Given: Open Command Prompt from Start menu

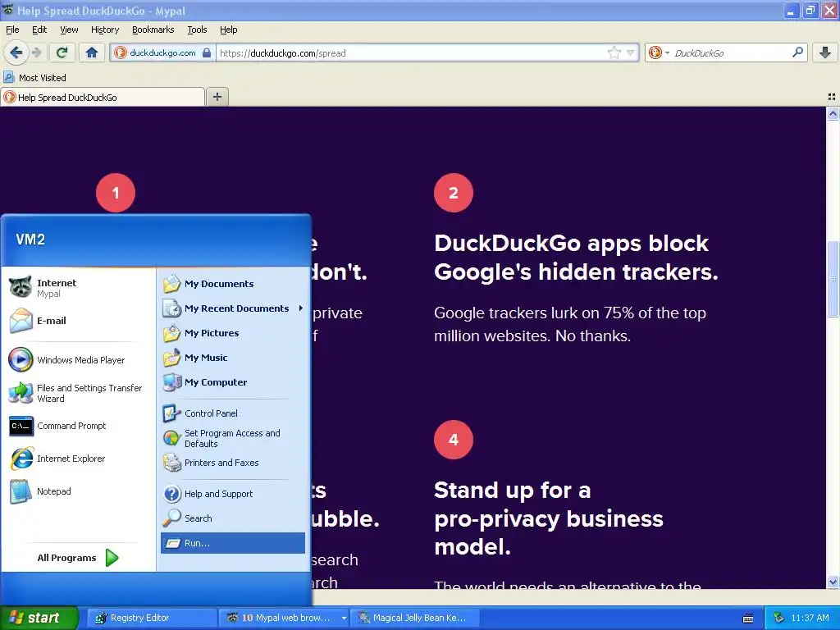Looking at the screenshot, I should (x=58, y=426).
